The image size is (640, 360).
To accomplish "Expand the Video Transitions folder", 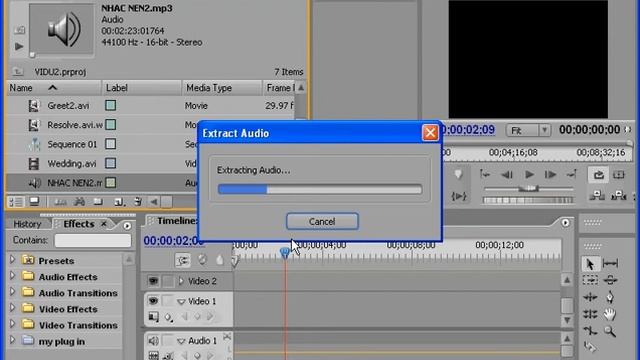I will (x=12, y=324).
